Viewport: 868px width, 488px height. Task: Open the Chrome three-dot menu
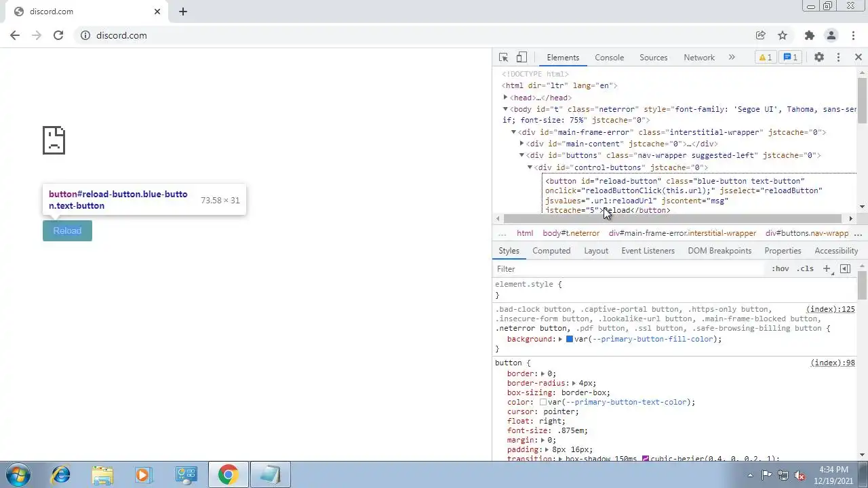pyautogui.click(x=852, y=35)
